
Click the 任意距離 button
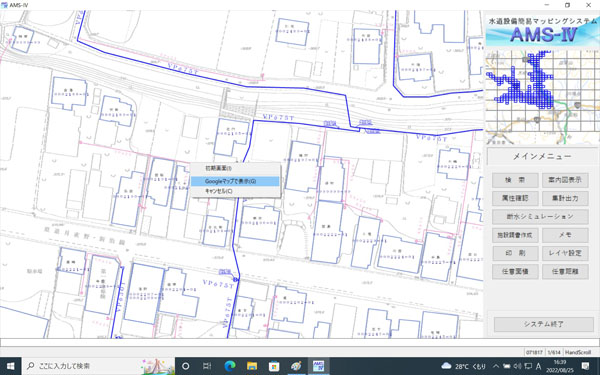(565, 271)
